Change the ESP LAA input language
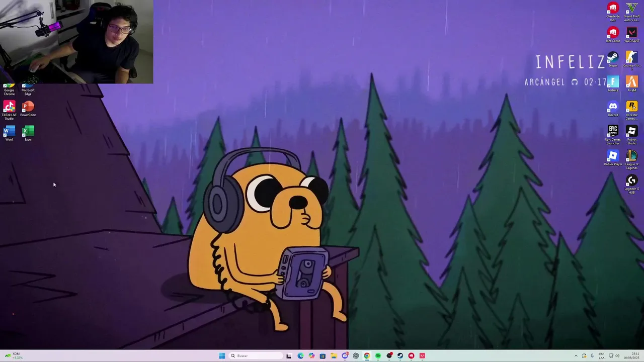 (602, 355)
